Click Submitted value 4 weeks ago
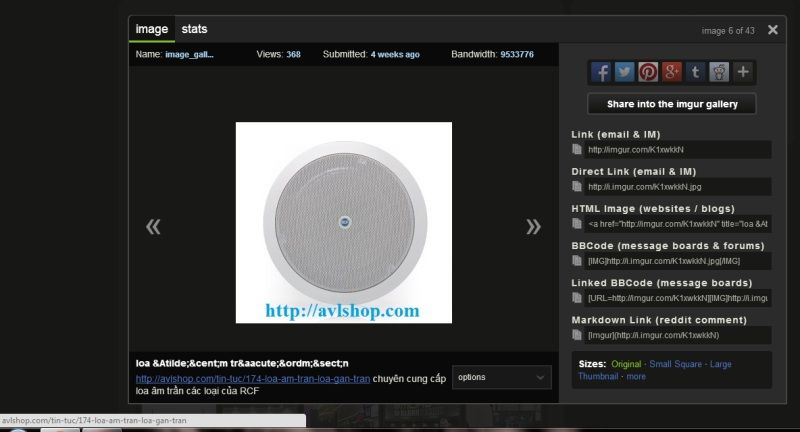Viewport: 800px width, 432px height. point(395,55)
